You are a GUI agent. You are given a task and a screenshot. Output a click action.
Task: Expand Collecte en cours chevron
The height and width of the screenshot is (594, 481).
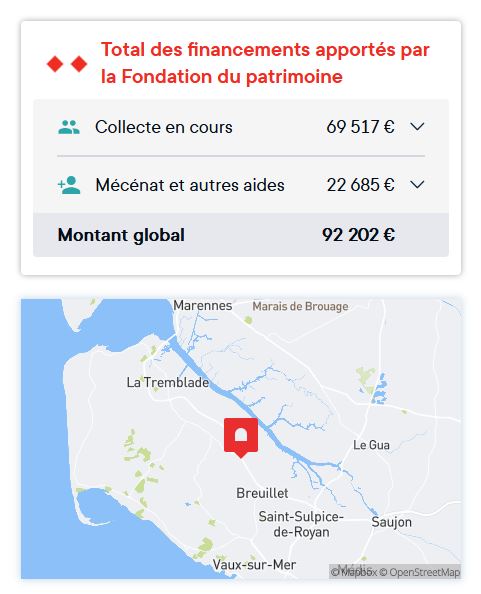coord(417,127)
